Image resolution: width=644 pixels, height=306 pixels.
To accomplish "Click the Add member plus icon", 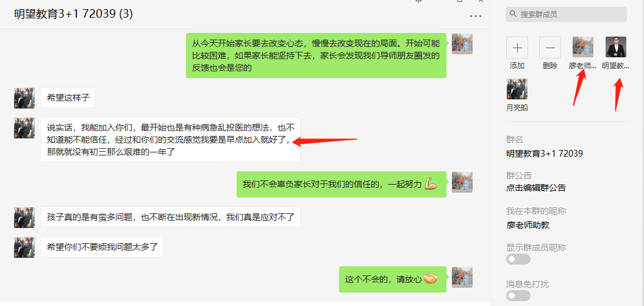I will pos(517,47).
